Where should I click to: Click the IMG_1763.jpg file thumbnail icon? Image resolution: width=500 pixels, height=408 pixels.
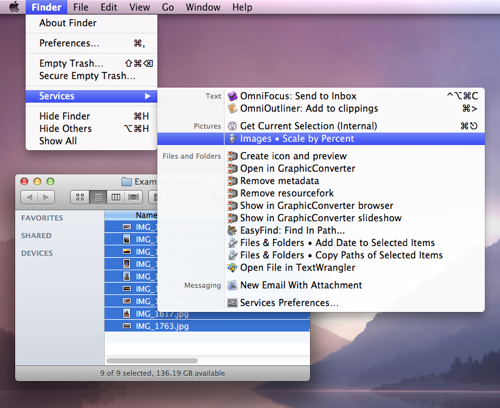tap(127, 326)
